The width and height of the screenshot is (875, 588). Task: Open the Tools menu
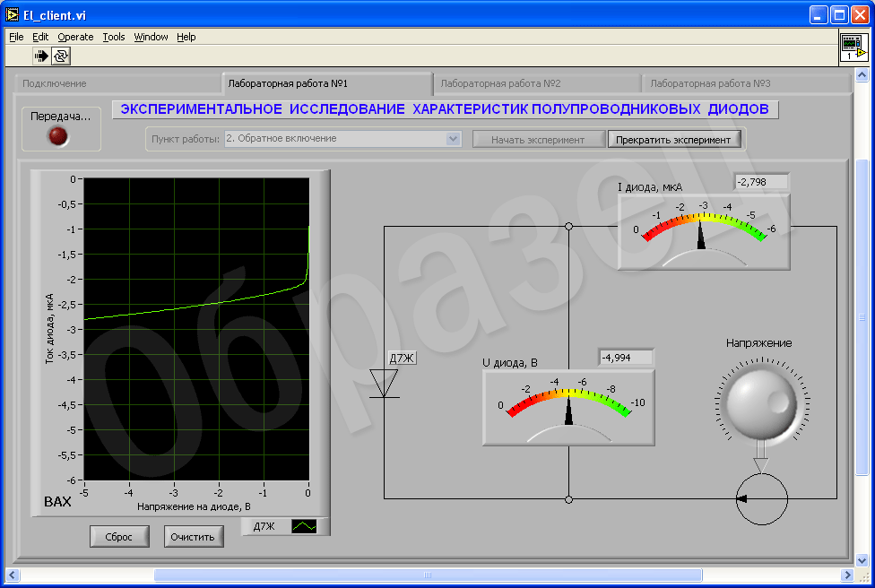click(114, 37)
